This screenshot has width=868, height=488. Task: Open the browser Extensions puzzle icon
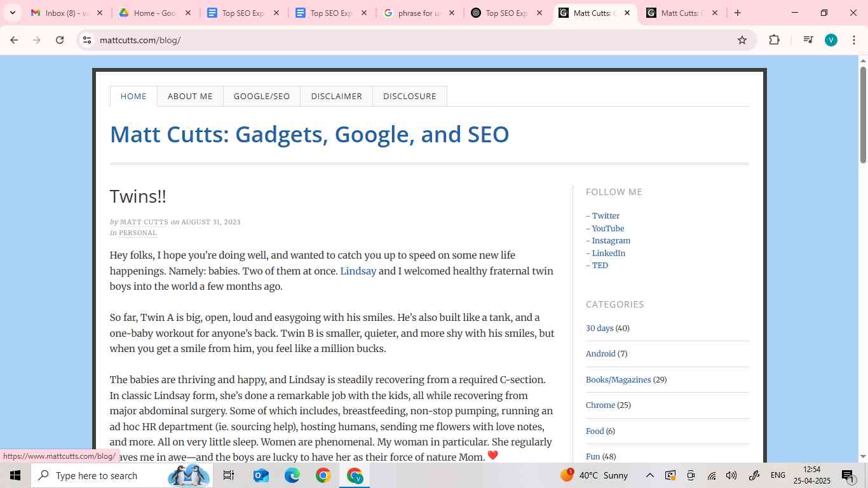[x=775, y=39]
